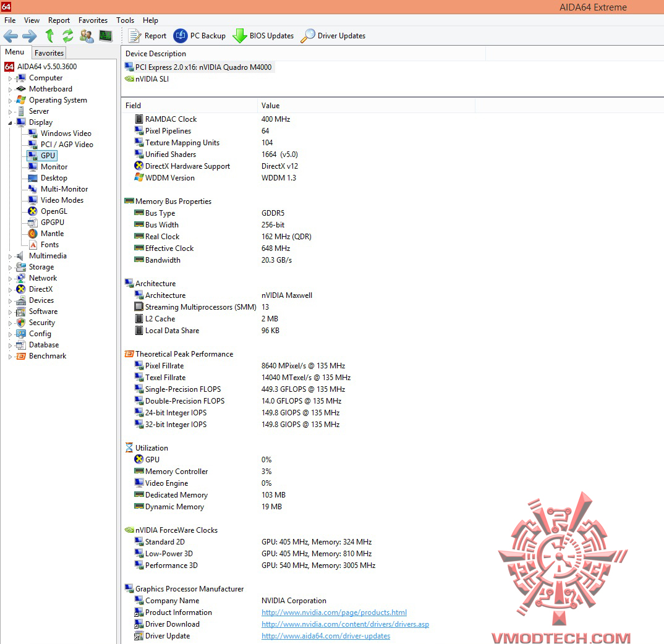This screenshot has width=664, height=644.
Task: Click the AIDA64 v5.50.3600 root icon
Action: [9, 67]
